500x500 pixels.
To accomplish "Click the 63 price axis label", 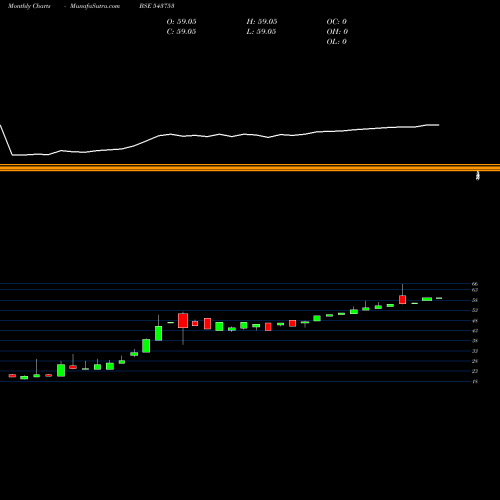I will pos(475,290).
